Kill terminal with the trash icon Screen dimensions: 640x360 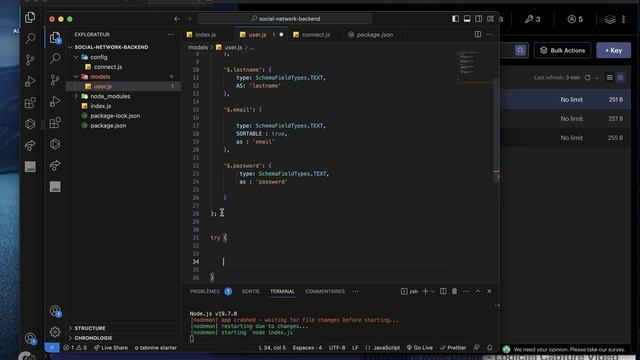click(x=454, y=291)
